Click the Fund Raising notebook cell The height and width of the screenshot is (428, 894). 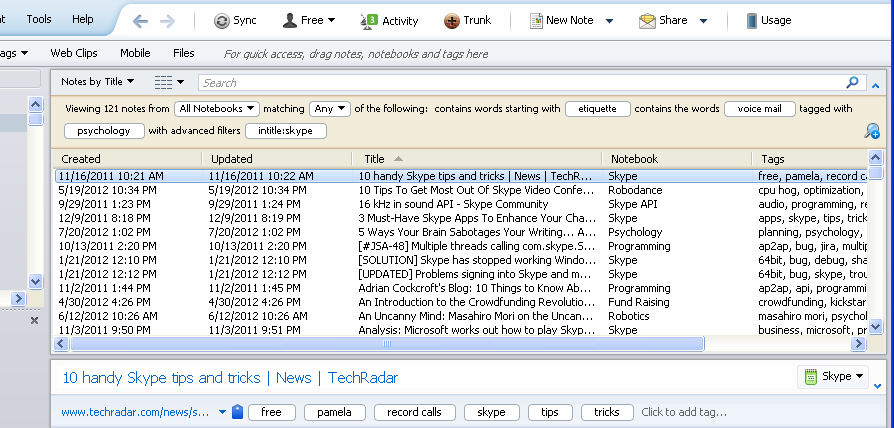[x=639, y=302]
